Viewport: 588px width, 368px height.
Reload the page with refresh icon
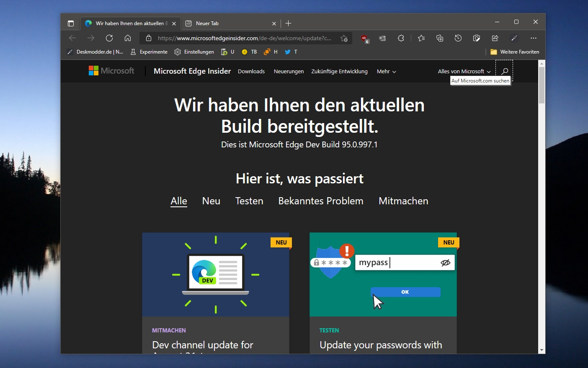(x=109, y=38)
